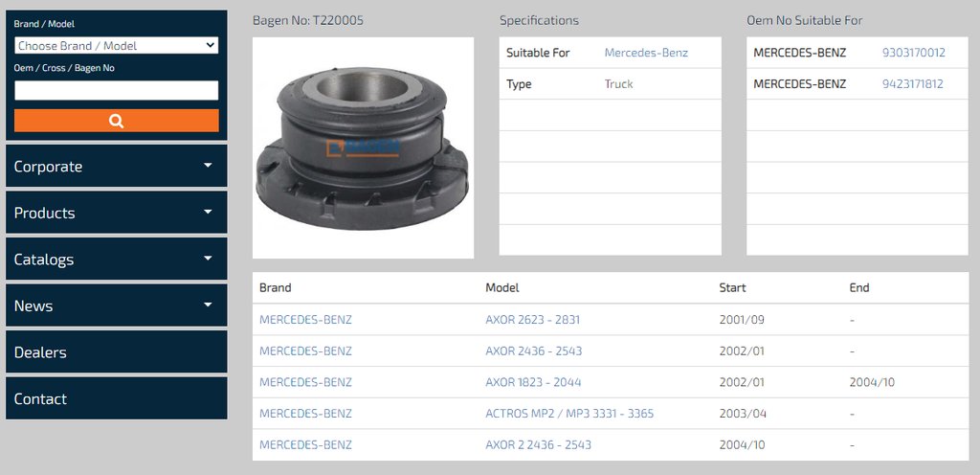Follow the Truck type link
This screenshot has height=475, width=980.
619,84
